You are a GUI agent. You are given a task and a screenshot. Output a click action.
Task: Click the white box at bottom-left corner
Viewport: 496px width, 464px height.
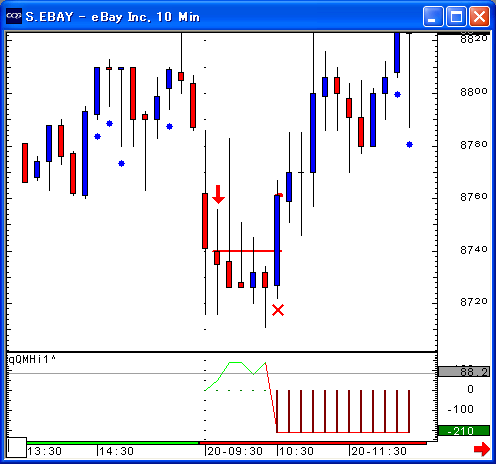point(17,447)
